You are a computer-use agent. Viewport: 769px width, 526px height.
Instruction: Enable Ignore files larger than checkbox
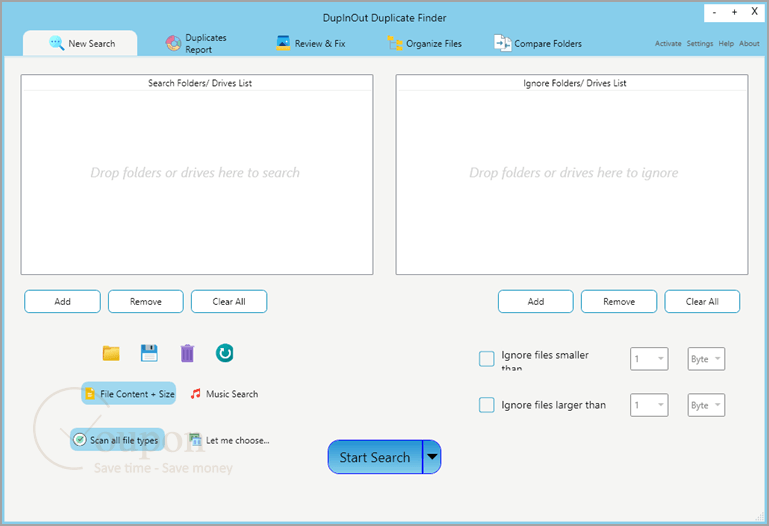[x=487, y=405]
